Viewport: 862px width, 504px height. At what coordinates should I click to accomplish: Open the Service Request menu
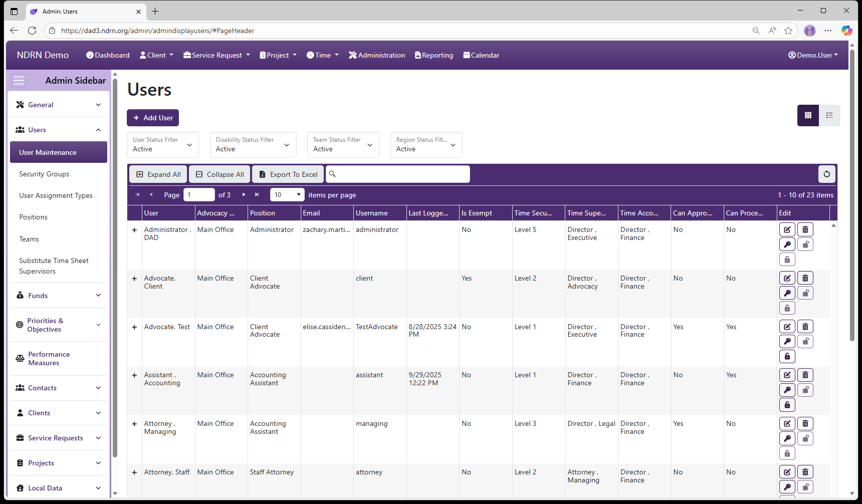tap(217, 55)
